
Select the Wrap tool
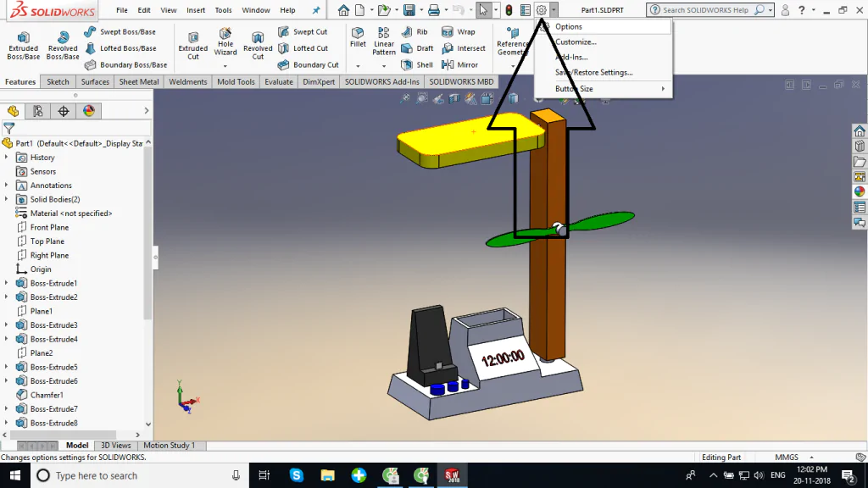coord(459,32)
